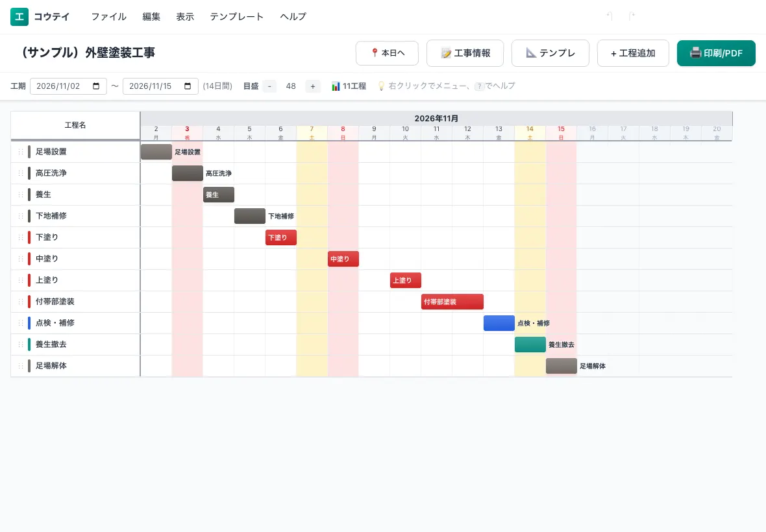Grab the drag handle for 点検・補修 row
Screen dimensions: 766x532
[21, 323]
